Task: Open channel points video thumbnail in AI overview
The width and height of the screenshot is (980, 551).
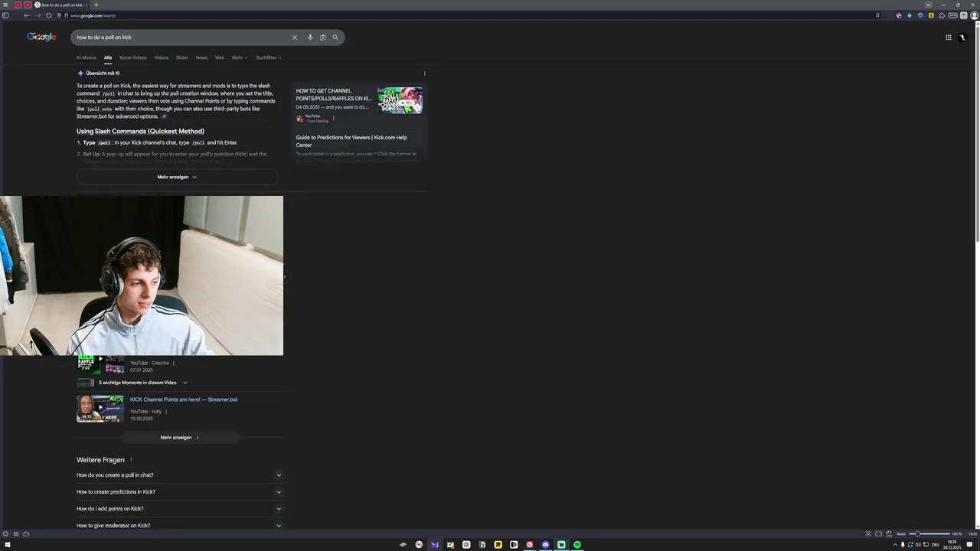Action: (x=400, y=101)
